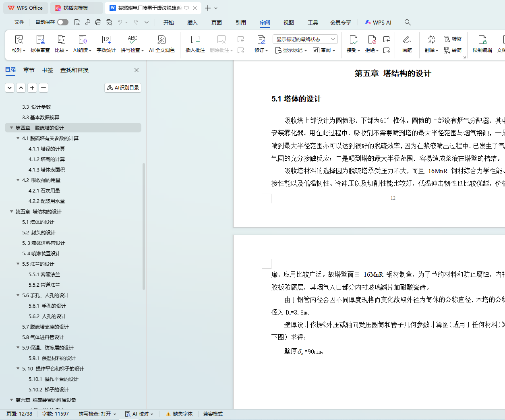Click 拼写检查: 打开 in status bar
This screenshot has height=420, width=505.
point(97,414)
